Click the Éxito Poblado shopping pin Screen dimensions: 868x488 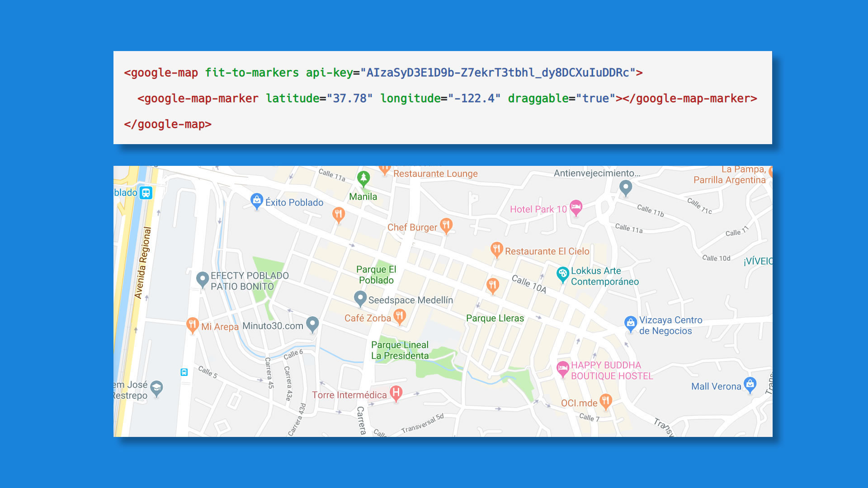(x=257, y=201)
